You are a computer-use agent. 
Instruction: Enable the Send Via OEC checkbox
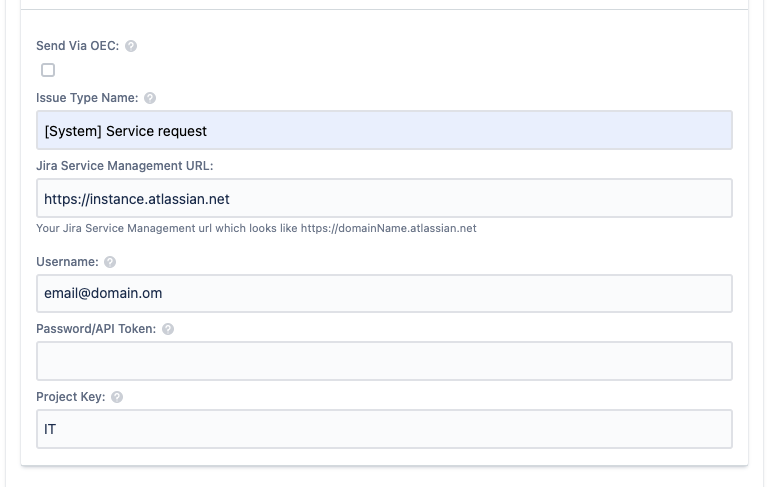[x=48, y=70]
